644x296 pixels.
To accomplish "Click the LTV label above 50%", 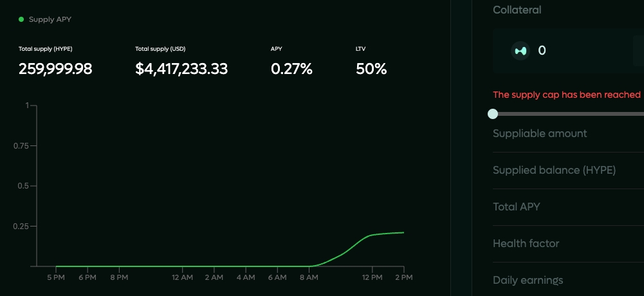I will [361, 49].
